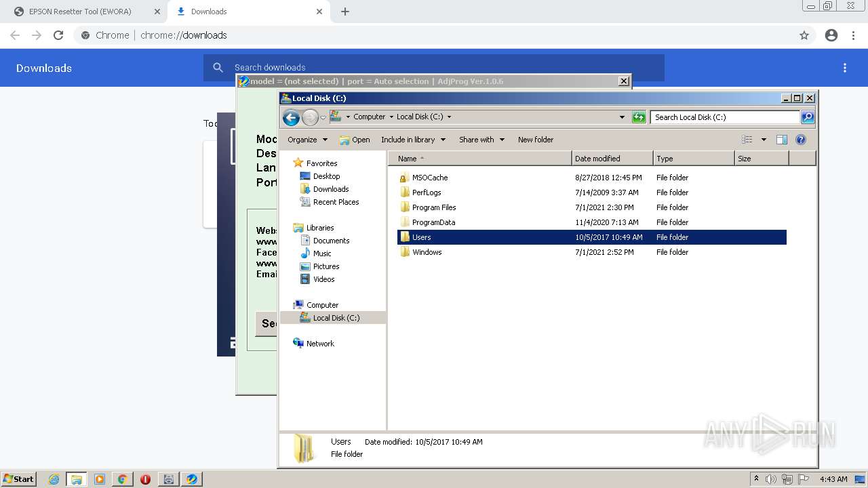Open view options dropdown arrow
The height and width of the screenshot is (488, 868).
[x=764, y=140]
